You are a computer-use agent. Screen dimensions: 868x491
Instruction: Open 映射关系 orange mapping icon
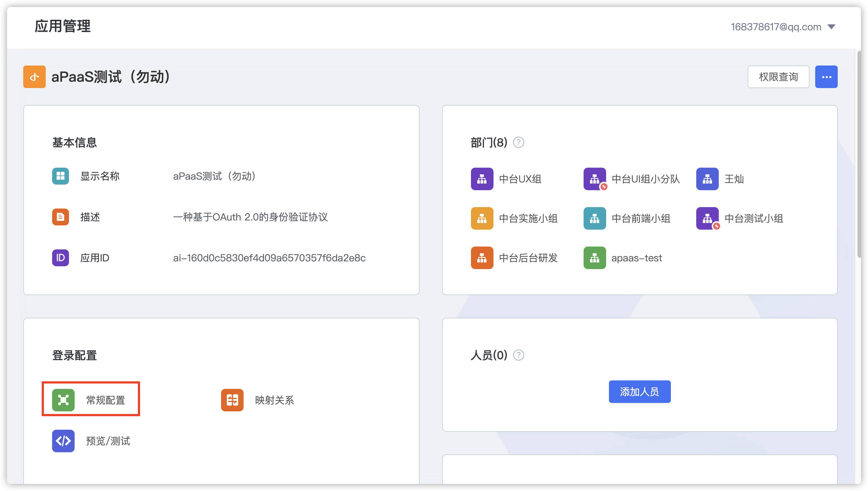tap(232, 400)
